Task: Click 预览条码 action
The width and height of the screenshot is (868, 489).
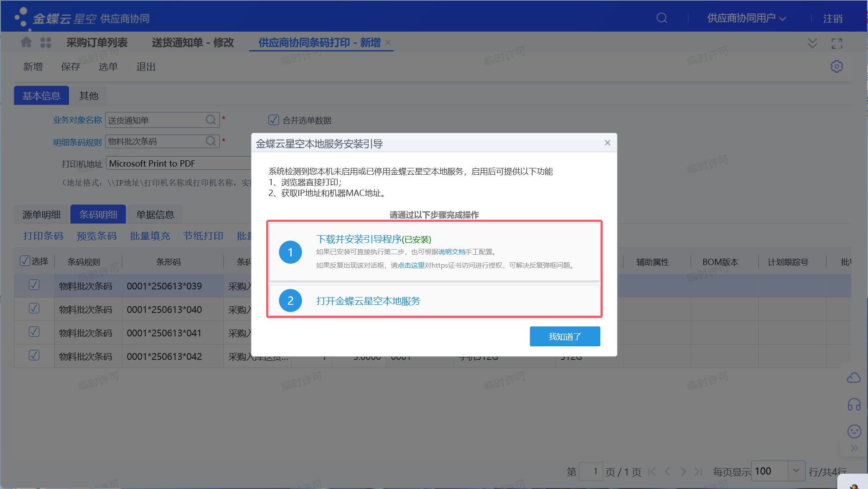Action: tap(96, 236)
